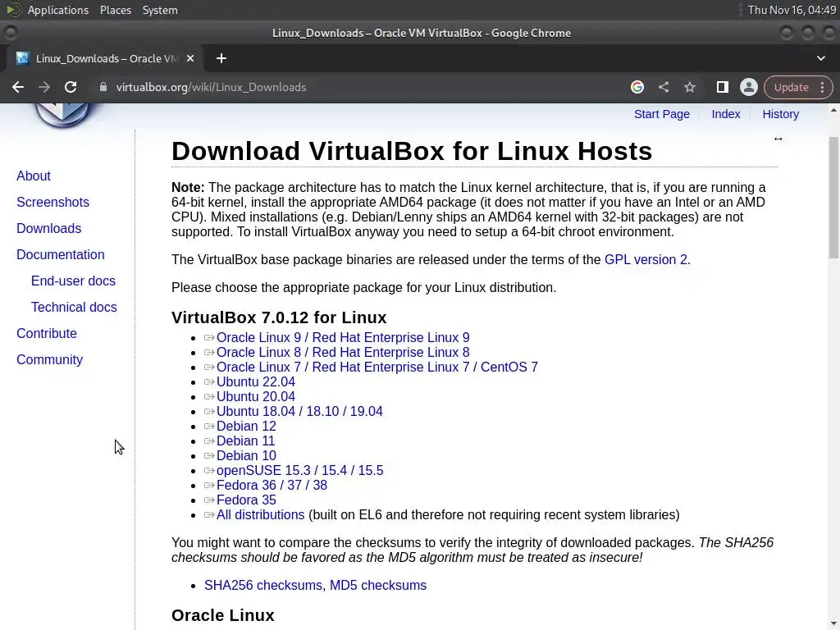Open the History link
The height and width of the screenshot is (630, 840).
(781, 114)
